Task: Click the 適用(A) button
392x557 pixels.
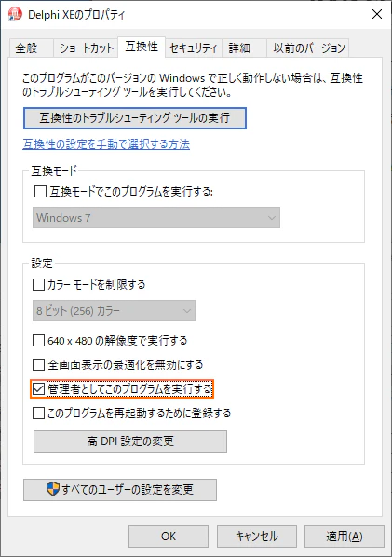Action: click(345, 536)
